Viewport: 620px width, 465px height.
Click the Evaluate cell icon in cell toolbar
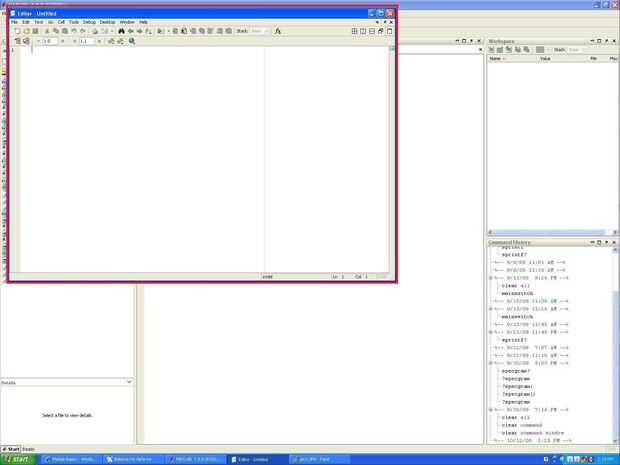point(17,41)
